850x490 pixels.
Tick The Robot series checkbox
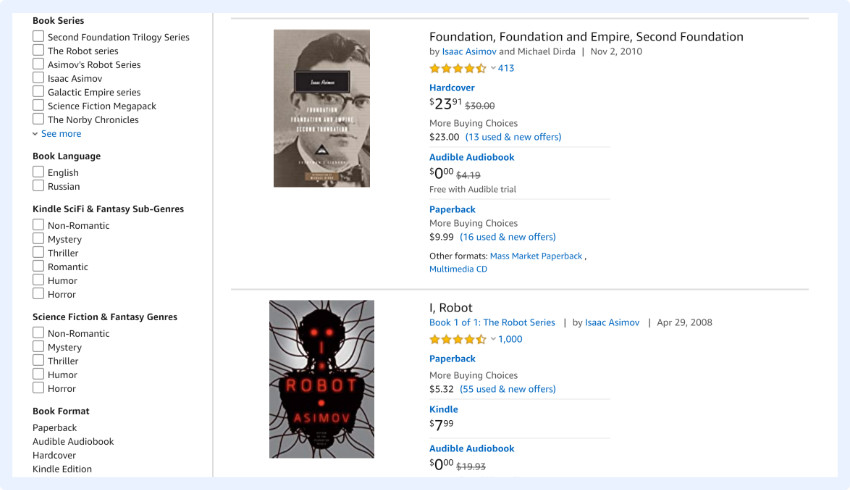coord(38,51)
